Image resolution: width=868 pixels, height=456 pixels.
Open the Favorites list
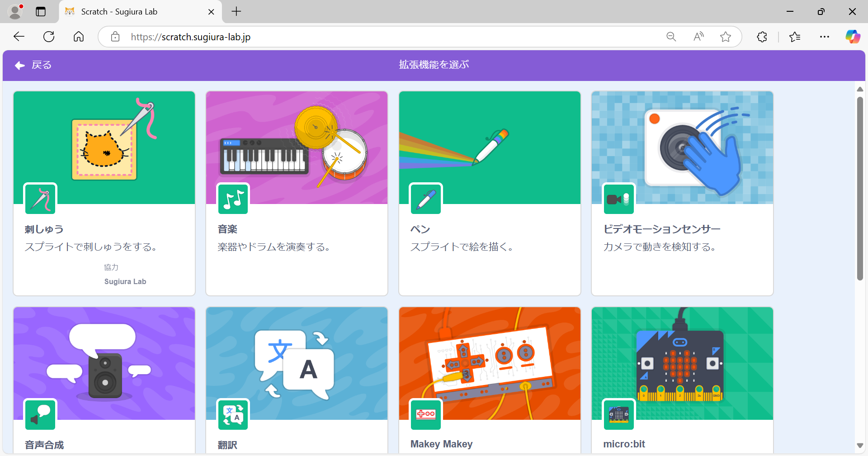(795, 37)
